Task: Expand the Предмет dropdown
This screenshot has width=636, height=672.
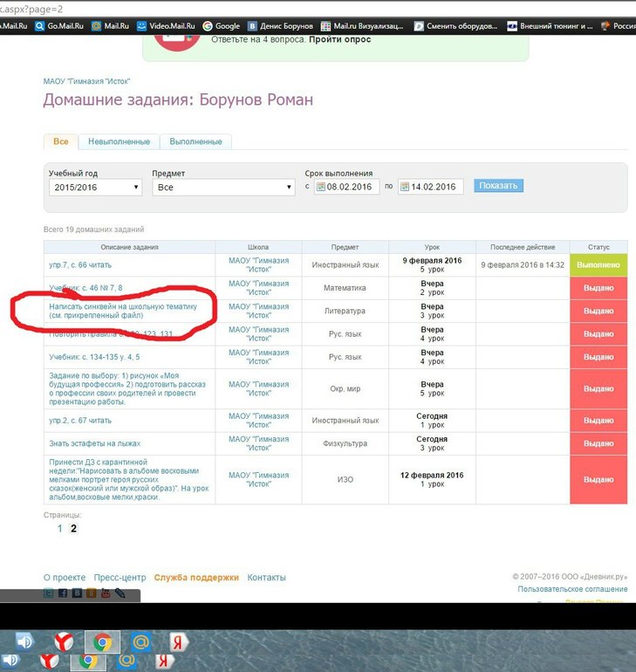Action: (x=223, y=187)
